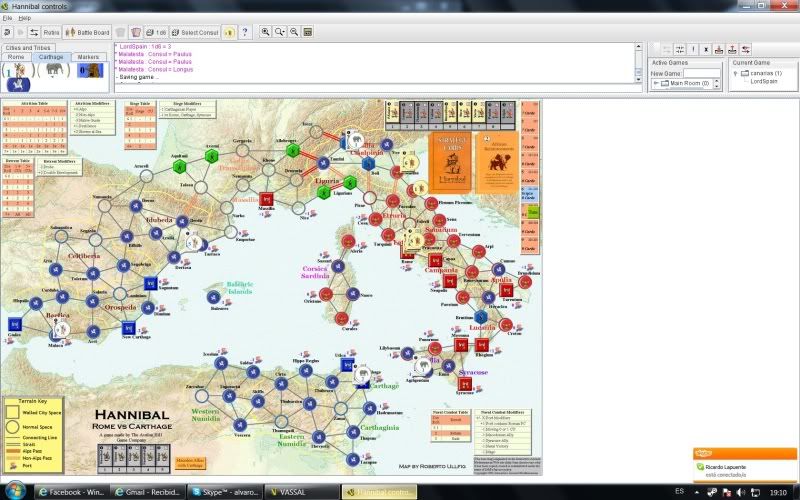Viewport: 800px width, 500px height.
Task: Switch to VASSAL window in taskbar
Action: 302,492
